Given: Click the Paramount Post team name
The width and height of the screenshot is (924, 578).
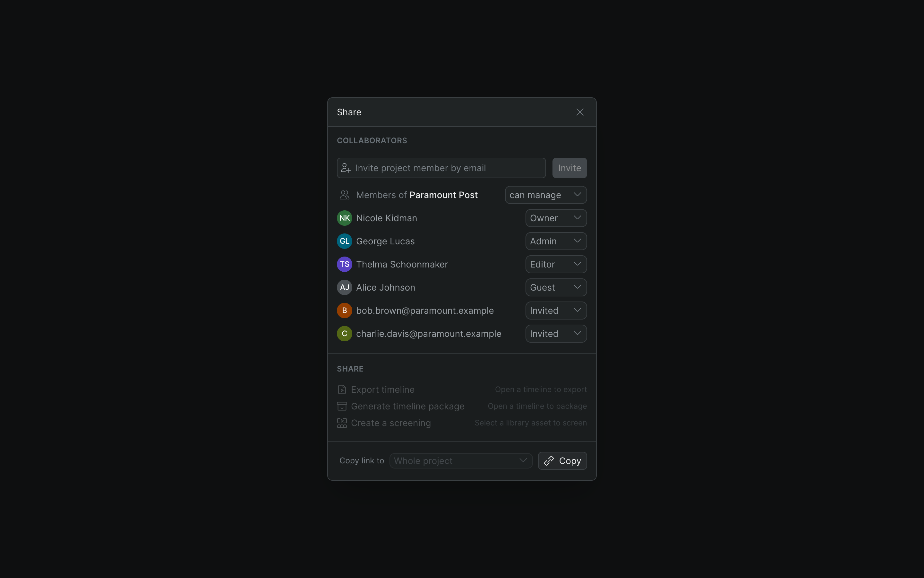Looking at the screenshot, I should coord(443,195).
